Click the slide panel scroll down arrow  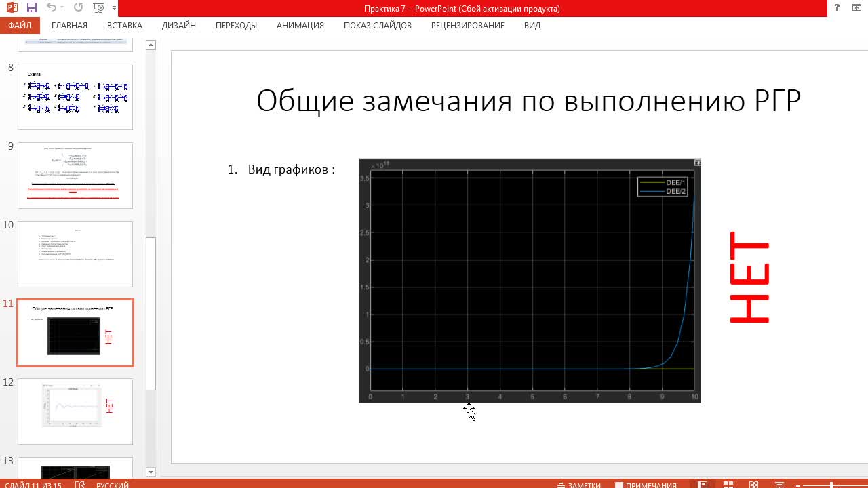tap(151, 472)
